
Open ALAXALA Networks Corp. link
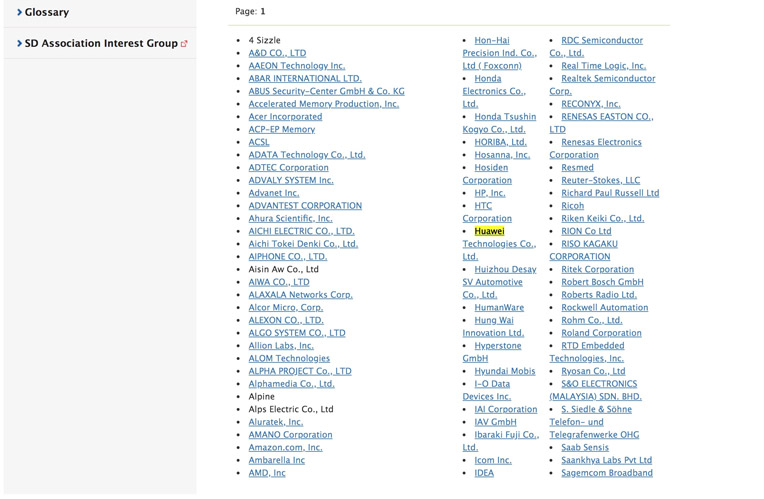[x=301, y=295]
